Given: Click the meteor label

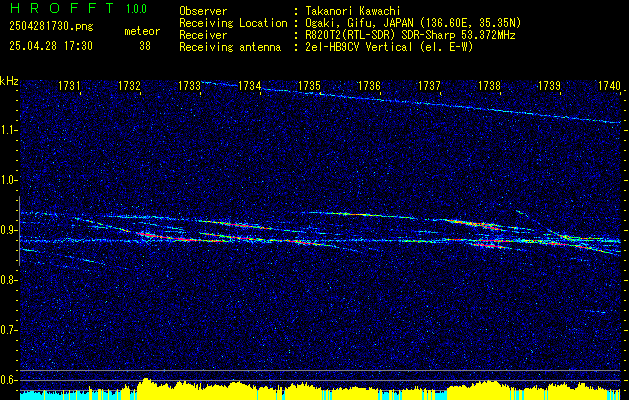Looking at the screenshot, I should tap(142, 31).
